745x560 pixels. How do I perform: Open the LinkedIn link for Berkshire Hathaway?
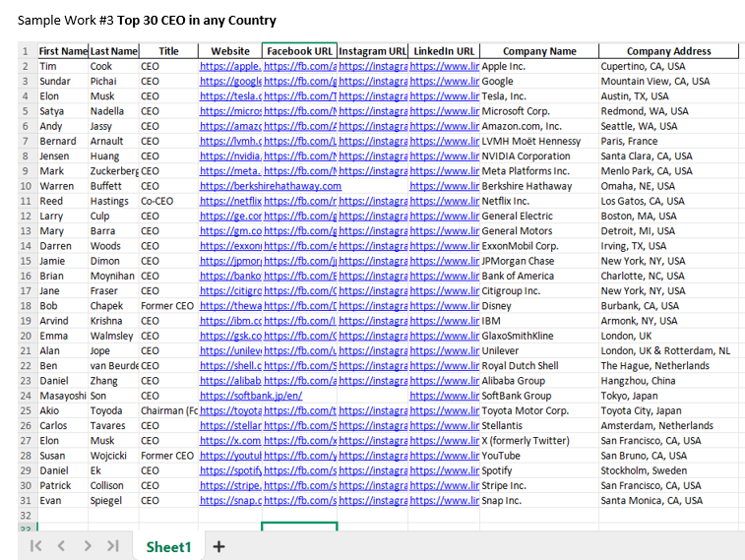(444, 186)
